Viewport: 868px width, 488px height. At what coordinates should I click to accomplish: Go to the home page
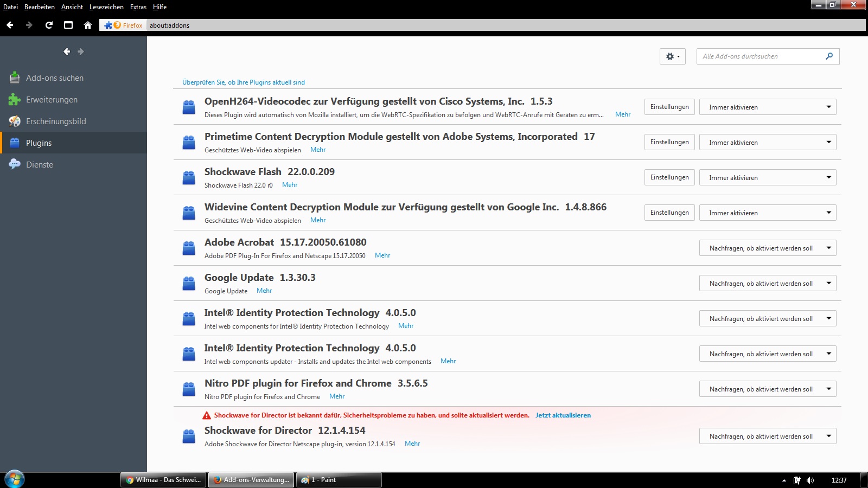click(88, 25)
